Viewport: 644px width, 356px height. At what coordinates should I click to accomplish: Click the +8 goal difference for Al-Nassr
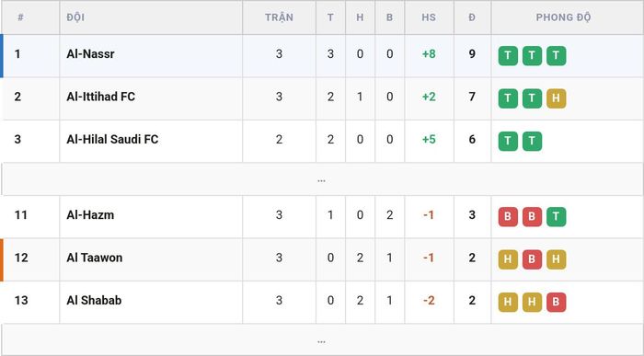[429, 53]
